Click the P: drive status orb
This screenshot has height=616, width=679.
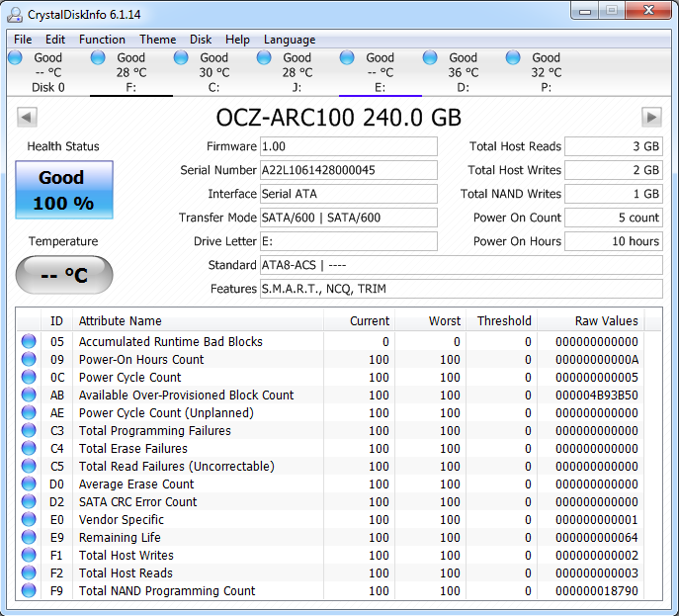click(513, 58)
